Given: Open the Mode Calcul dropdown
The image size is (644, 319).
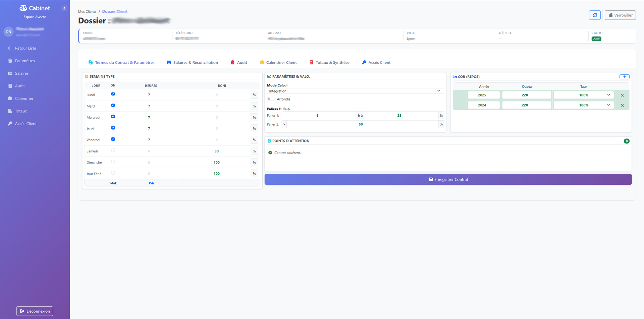Looking at the screenshot, I should click(355, 91).
